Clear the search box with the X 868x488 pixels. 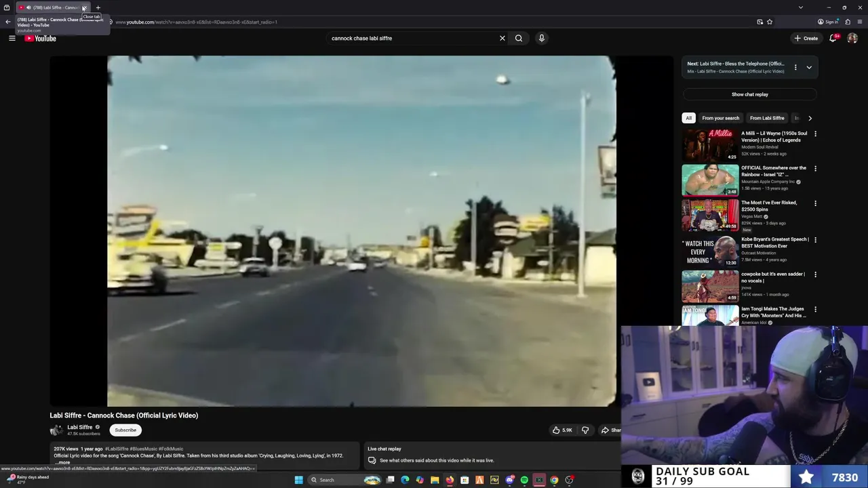[502, 39]
